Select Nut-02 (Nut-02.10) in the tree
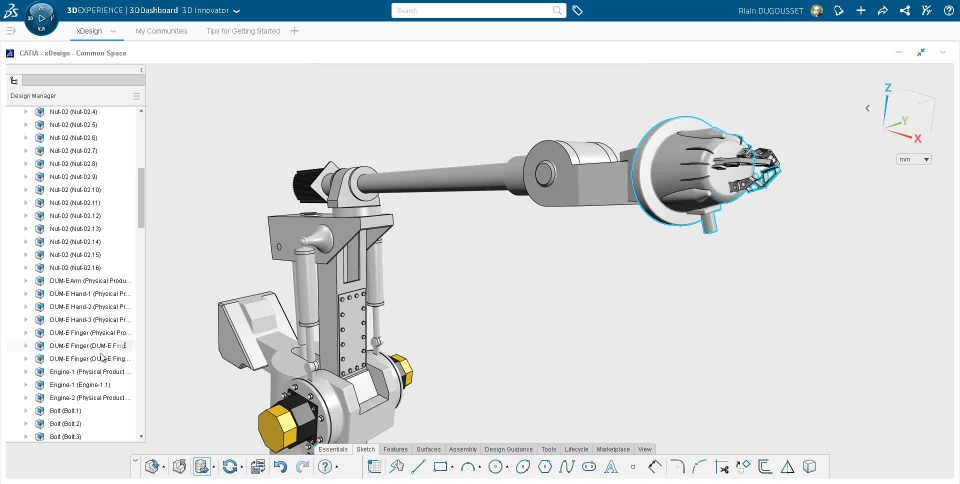The height and width of the screenshot is (484, 960). coord(75,190)
